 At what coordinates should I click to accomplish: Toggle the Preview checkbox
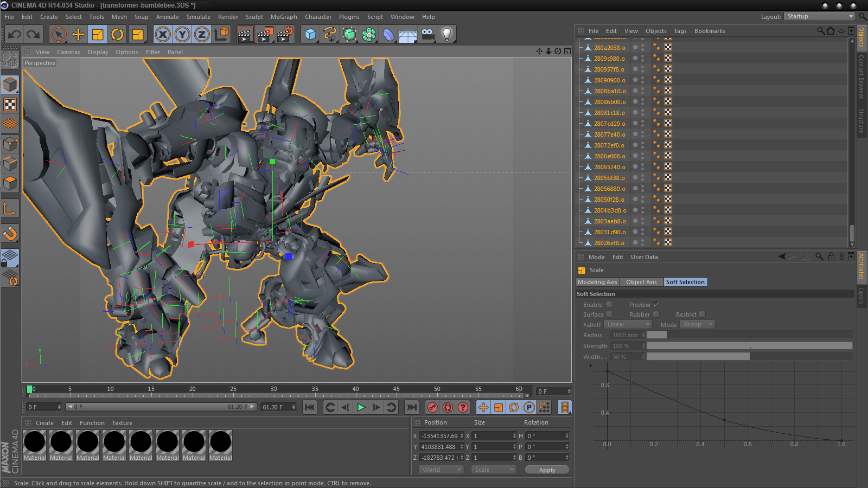(x=656, y=305)
